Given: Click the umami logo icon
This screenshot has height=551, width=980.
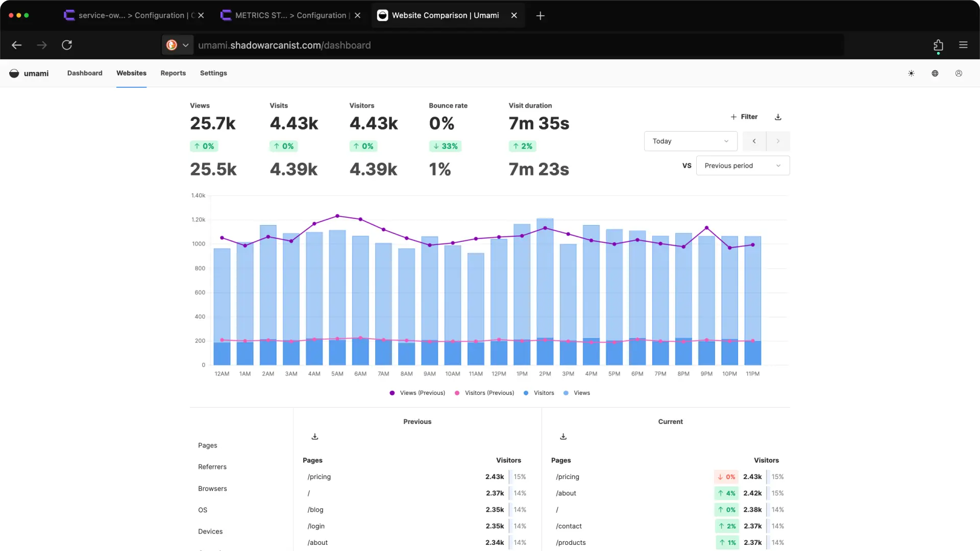Looking at the screenshot, I should point(14,73).
